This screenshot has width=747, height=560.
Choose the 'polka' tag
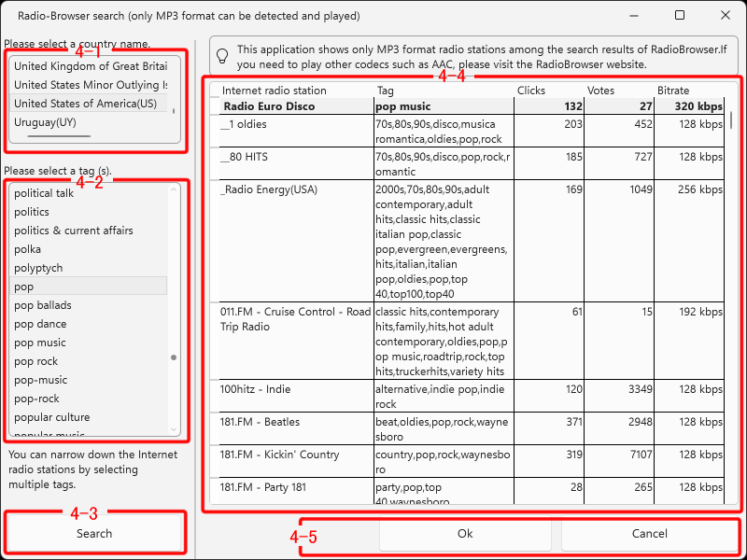tap(27, 249)
